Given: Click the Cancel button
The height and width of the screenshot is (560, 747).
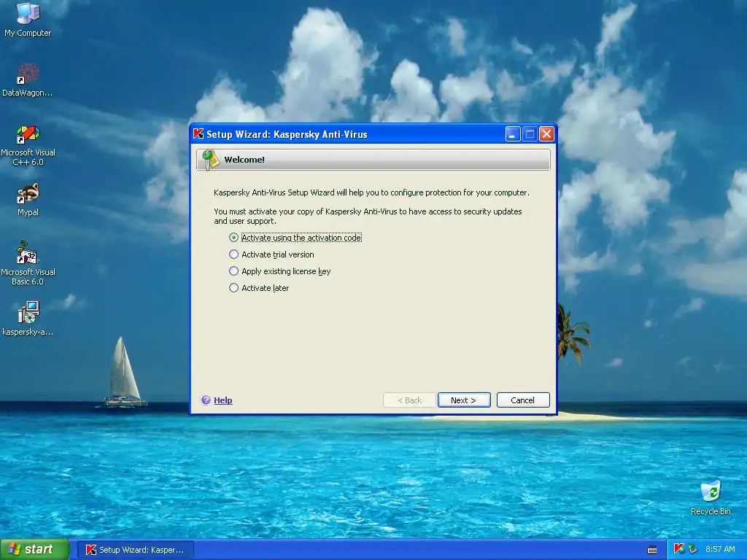Looking at the screenshot, I should [x=523, y=400].
